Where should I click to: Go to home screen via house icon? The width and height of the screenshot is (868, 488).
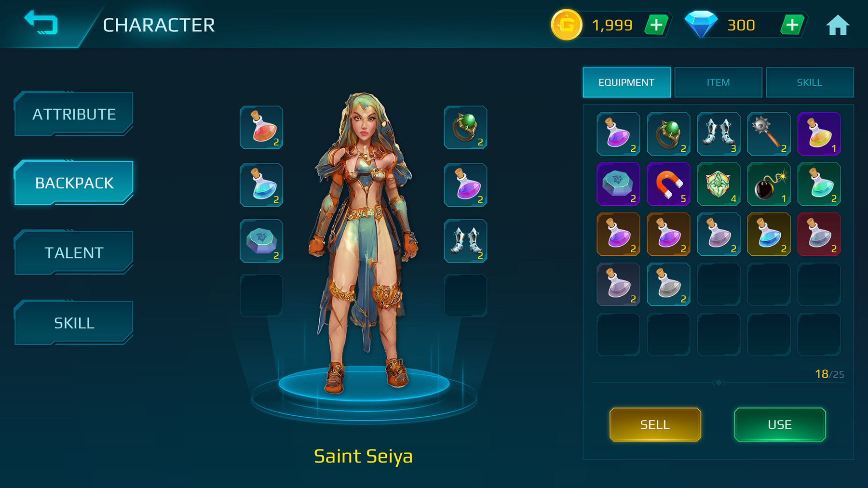pyautogui.click(x=838, y=25)
